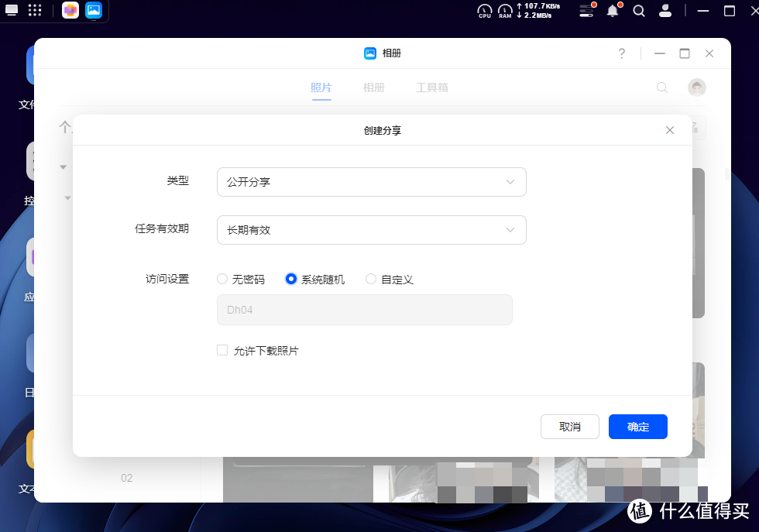Image resolution: width=759 pixels, height=532 pixels.
Task: Confirm sharing with the 确定 button
Action: tap(637, 427)
